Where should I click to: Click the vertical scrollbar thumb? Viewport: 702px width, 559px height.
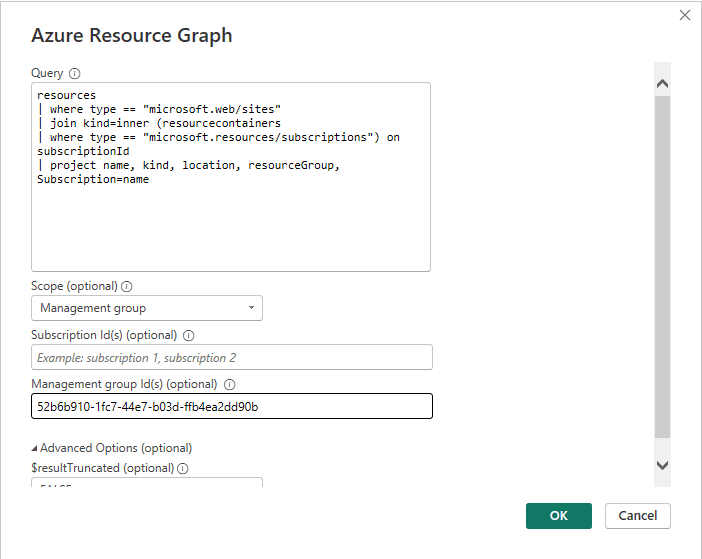pos(662,267)
